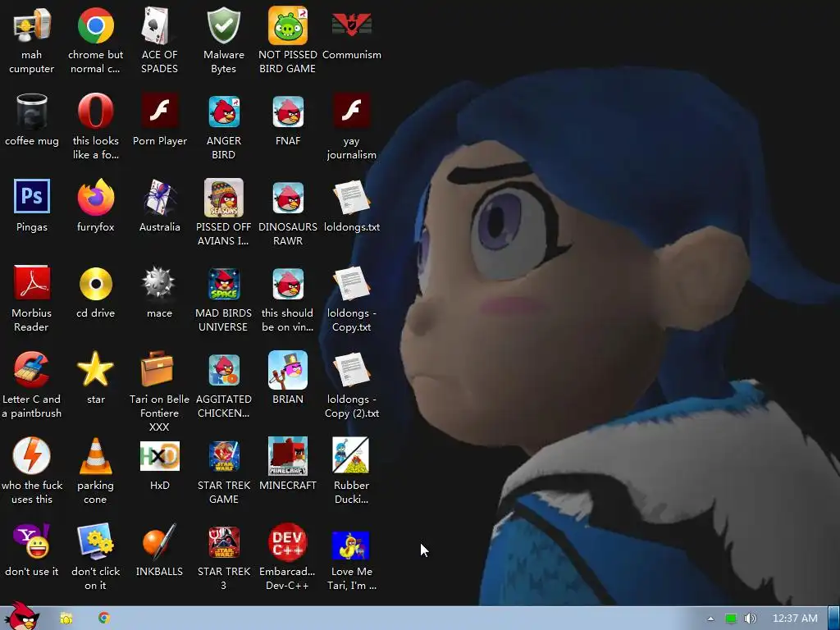Image resolution: width=840 pixels, height=630 pixels.
Task: Launch the HxD hex editor icon
Action: (159, 456)
